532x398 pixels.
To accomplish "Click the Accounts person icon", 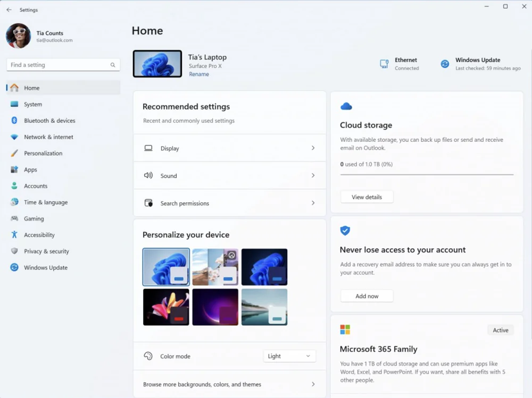I will (14, 186).
